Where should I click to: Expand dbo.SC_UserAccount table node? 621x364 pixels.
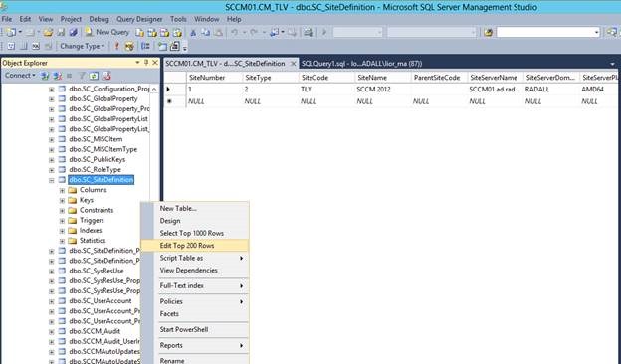[x=52, y=301]
